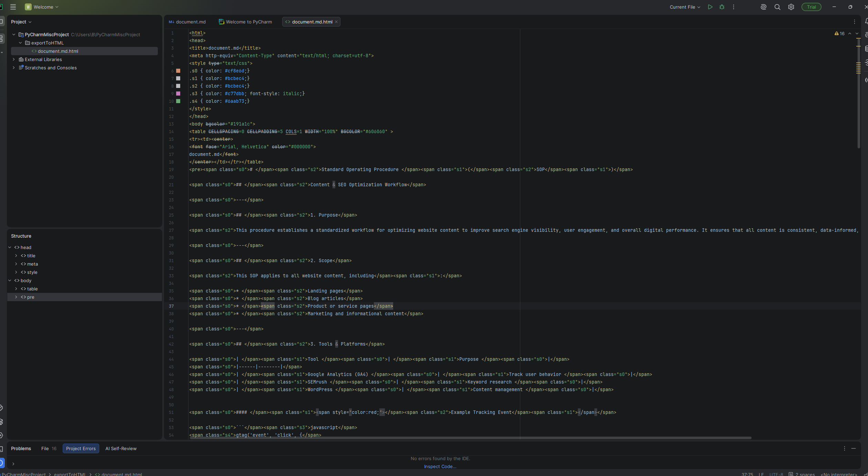868x476 pixels.
Task: Open Problems panel options kebab menu
Action: [x=845, y=448]
